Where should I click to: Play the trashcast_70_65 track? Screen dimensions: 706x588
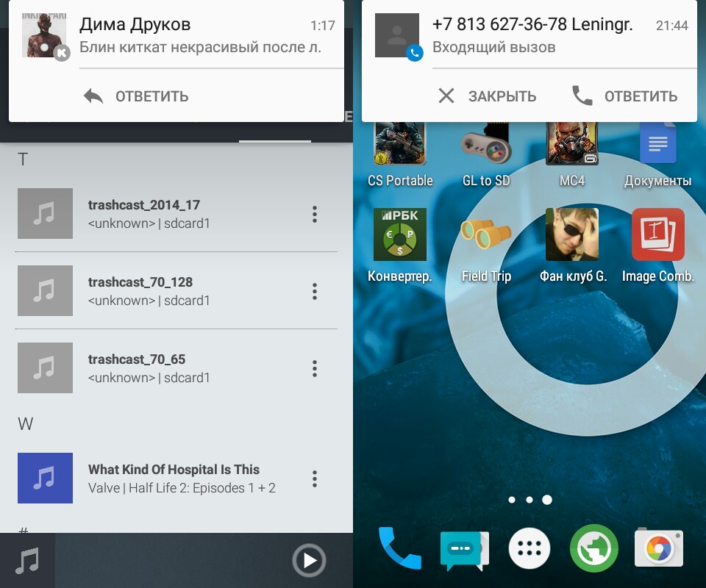[x=176, y=368]
